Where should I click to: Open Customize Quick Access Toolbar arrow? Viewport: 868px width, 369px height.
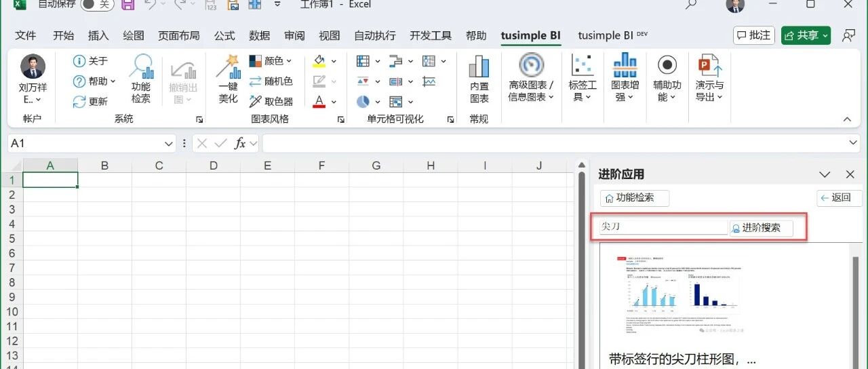tap(277, 4)
